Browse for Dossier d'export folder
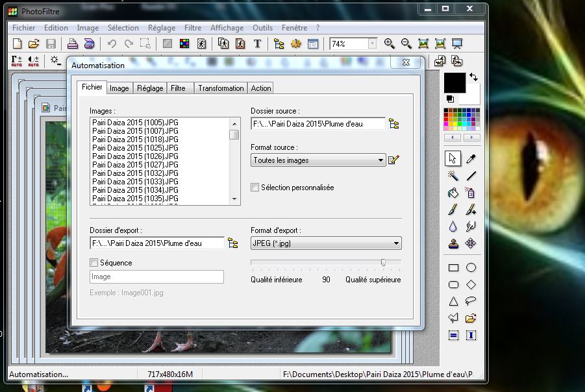Image resolution: width=585 pixels, height=392 pixels. point(233,243)
